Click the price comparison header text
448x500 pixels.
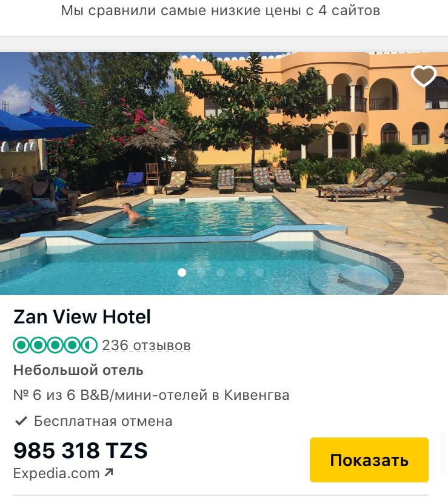pyautogui.click(x=221, y=10)
